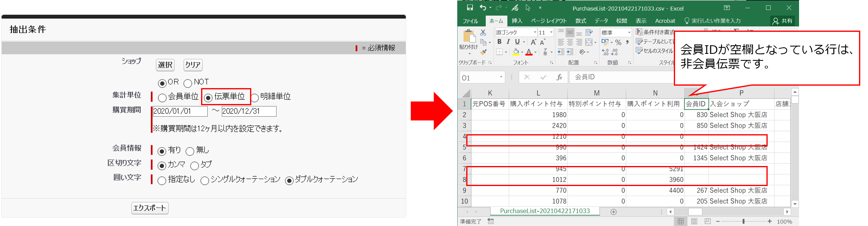
Task: Expand the 標準 number format dropdown
Action: (629, 33)
